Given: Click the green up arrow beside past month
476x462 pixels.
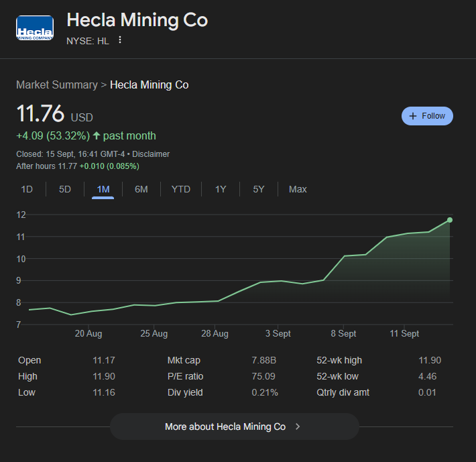Looking at the screenshot, I should (97, 135).
